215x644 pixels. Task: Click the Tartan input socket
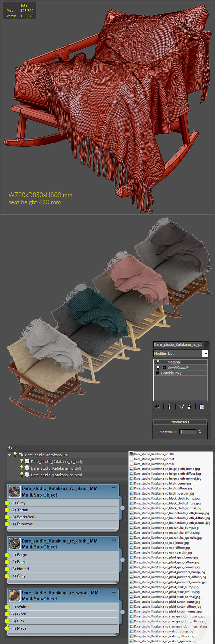[7, 510]
